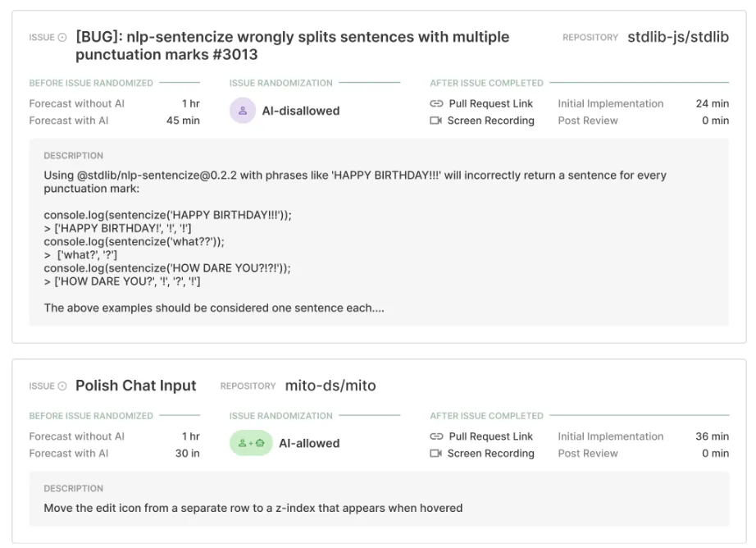
Task: Open the nlp-sentencize bug #3013 issue title
Action: point(292,45)
